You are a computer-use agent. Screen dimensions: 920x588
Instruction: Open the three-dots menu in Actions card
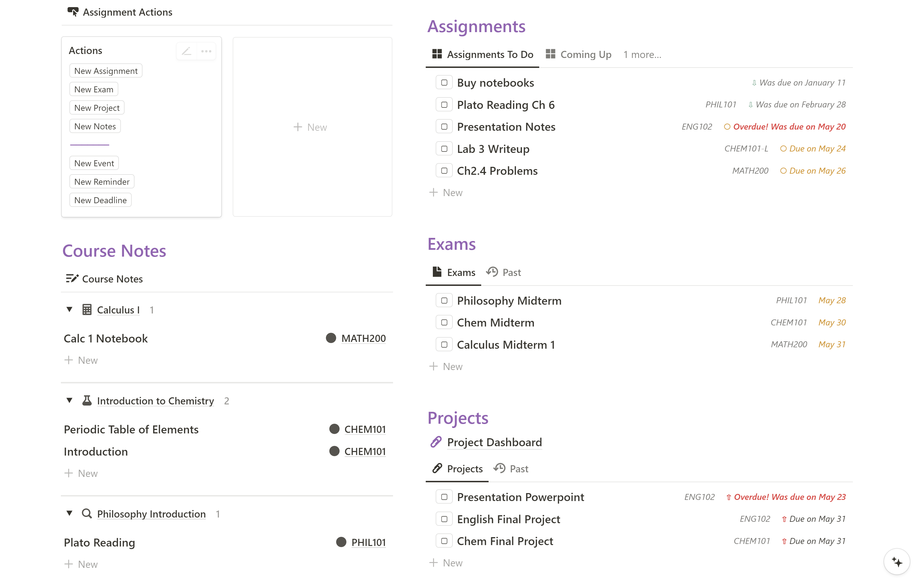pyautogui.click(x=206, y=51)
